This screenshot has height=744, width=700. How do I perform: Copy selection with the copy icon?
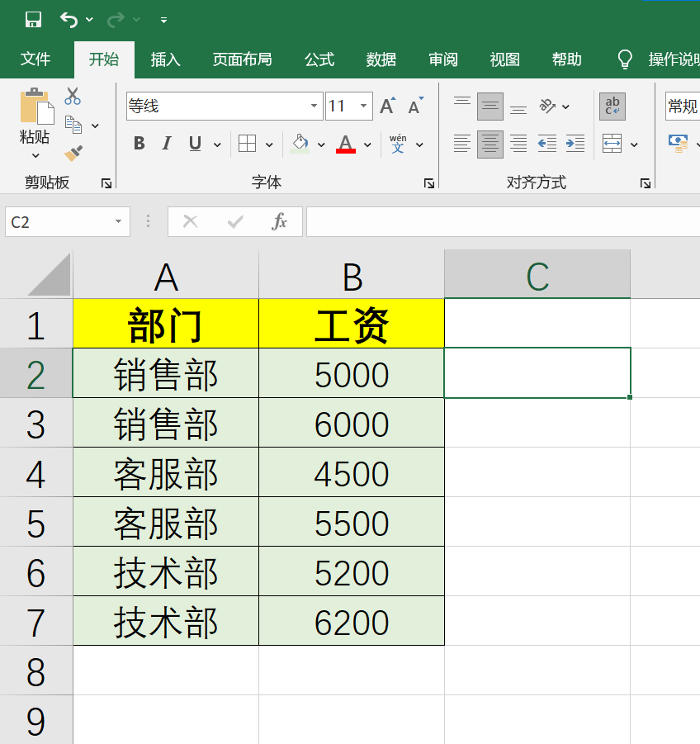coord(73,126)
